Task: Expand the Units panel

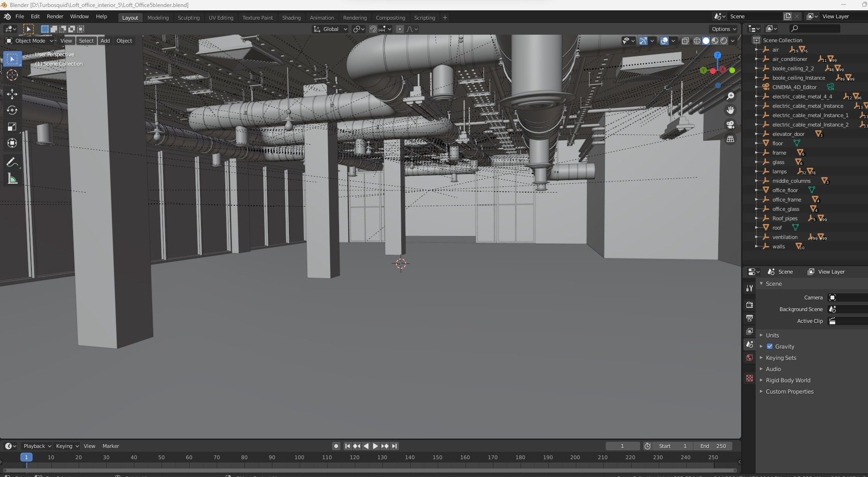Action: (x=772, y=335)
